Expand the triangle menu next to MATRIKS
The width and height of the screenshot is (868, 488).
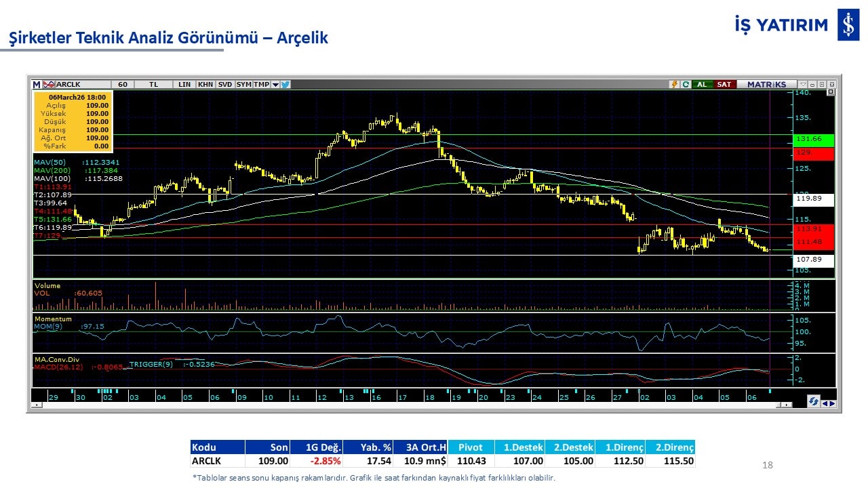click(x=804, y=85)
